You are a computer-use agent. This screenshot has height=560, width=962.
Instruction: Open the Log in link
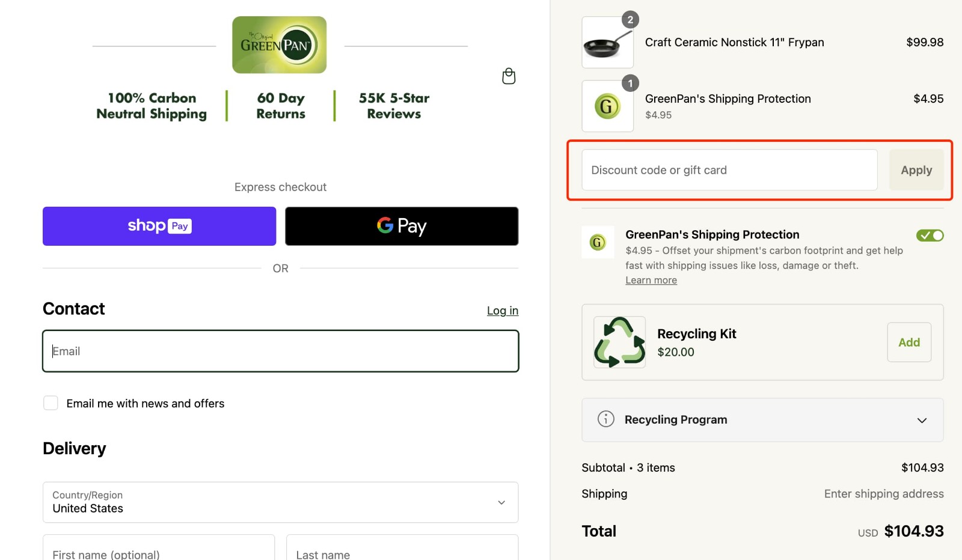(502, 311)
